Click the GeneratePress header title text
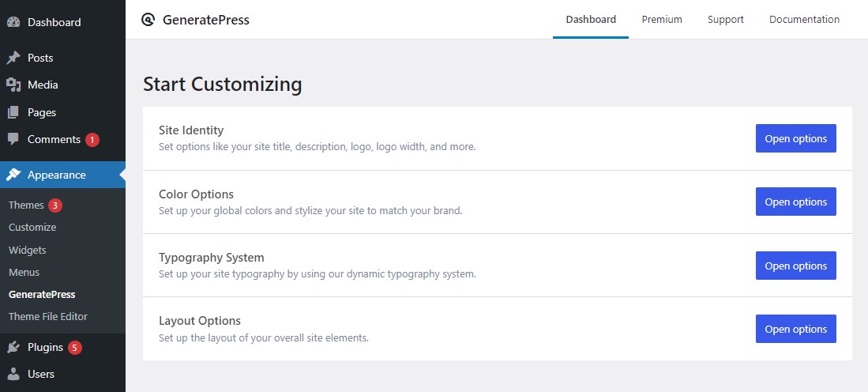The width and height of the screenshot is (868, 392). 206,20
